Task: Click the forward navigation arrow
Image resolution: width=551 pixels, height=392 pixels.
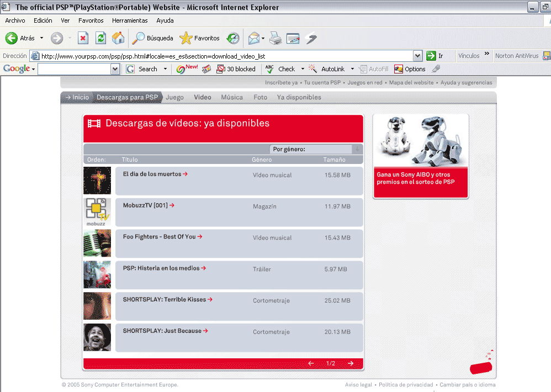Action: pyautogui.click(x=56, y=38)
